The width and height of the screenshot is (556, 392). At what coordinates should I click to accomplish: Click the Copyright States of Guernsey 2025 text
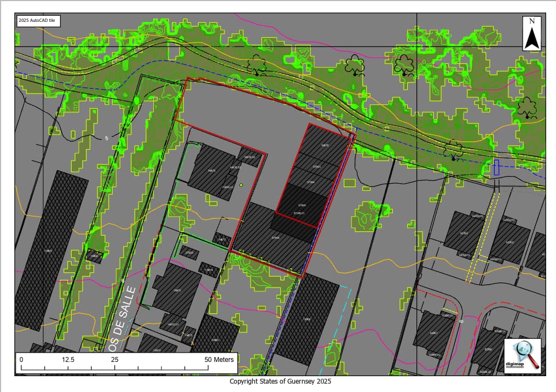(280, 382)
